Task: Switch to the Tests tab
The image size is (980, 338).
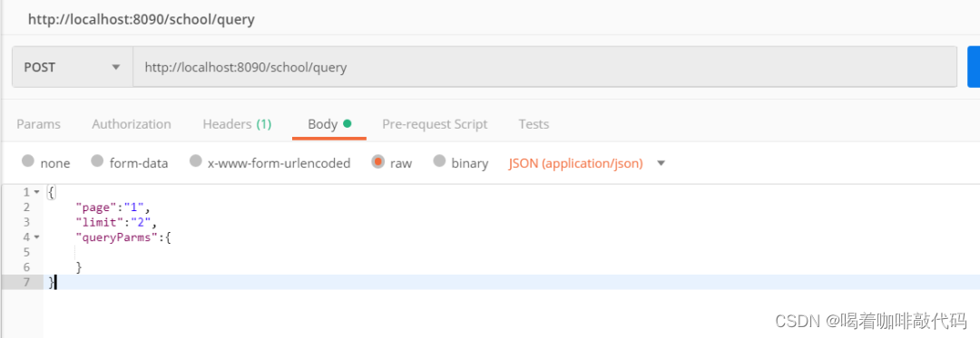Action: [x=534, y=124]
